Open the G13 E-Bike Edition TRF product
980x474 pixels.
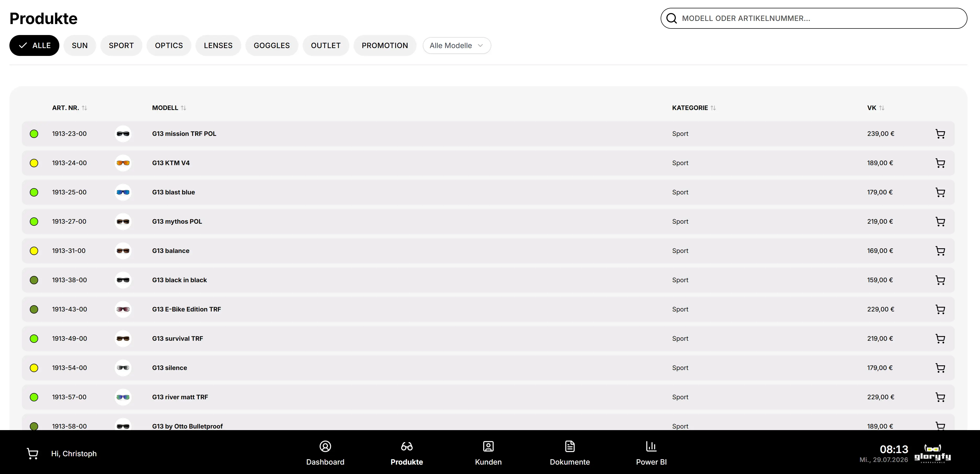pos(186,310)
